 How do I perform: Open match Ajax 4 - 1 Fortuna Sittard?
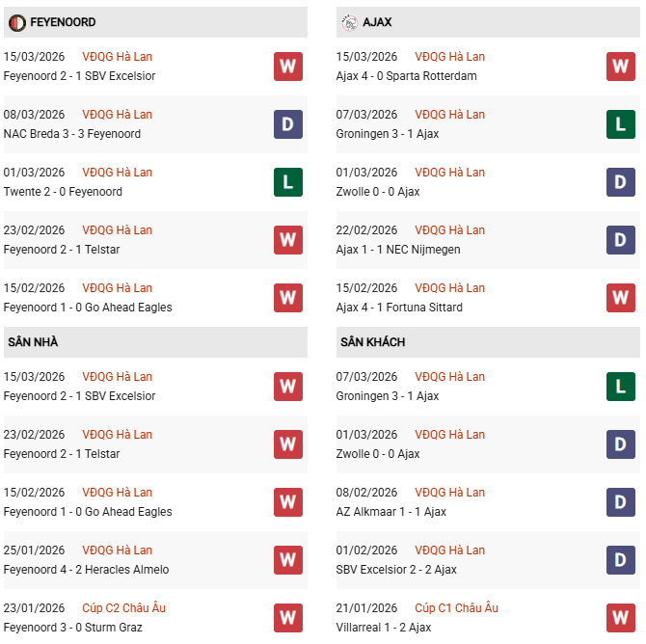(x=399, y=308)
